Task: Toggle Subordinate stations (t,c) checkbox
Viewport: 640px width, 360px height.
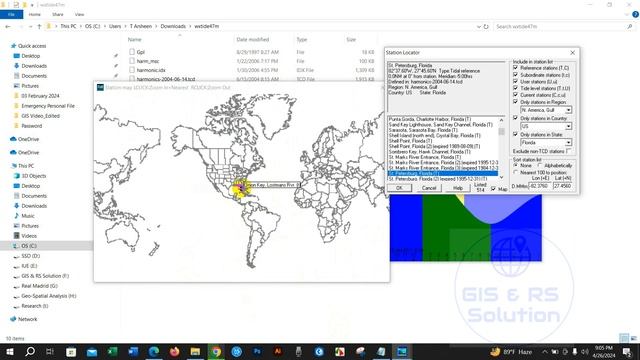Action: [516, 74]
